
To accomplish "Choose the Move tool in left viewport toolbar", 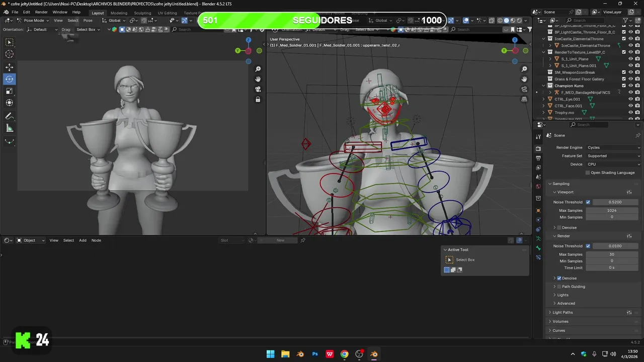I will [10, 67].
